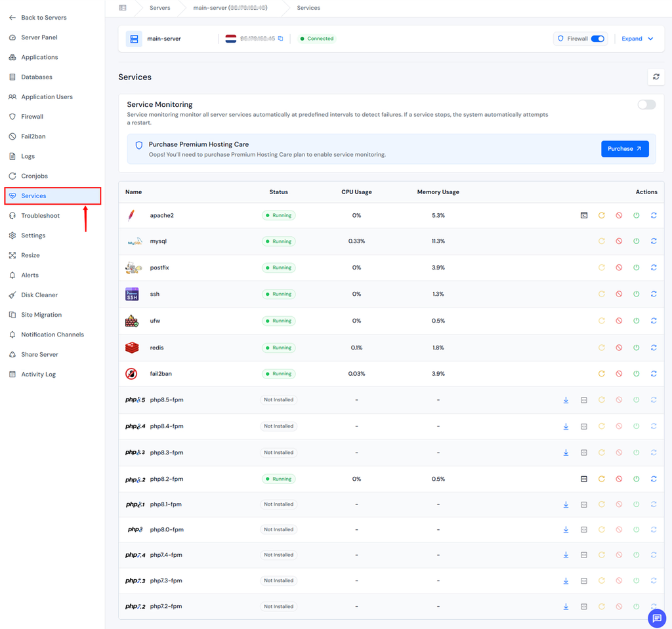
Task: Click the Servers breadcrumb link
Action: coord(160,8)
